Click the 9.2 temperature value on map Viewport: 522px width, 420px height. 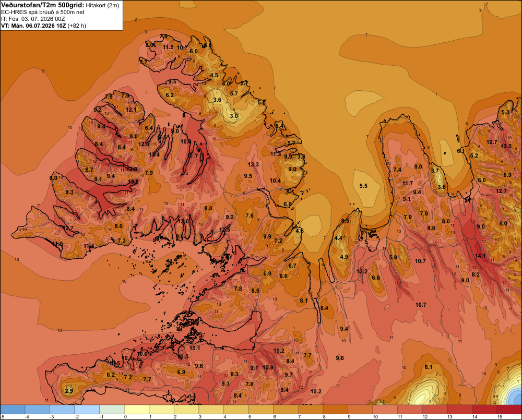point(98,110)
